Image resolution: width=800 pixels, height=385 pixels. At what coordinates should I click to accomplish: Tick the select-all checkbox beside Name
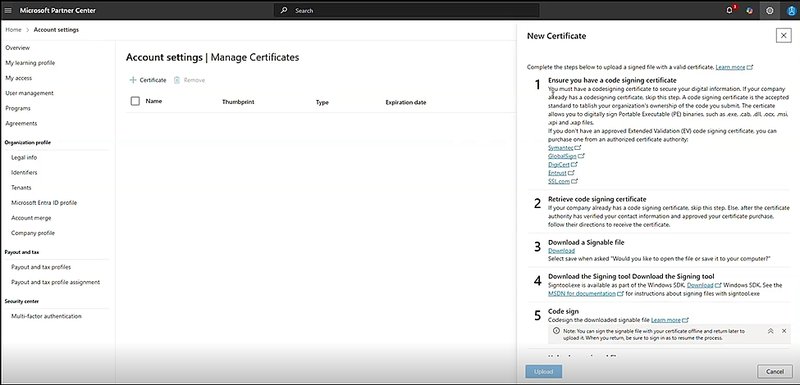135,101
